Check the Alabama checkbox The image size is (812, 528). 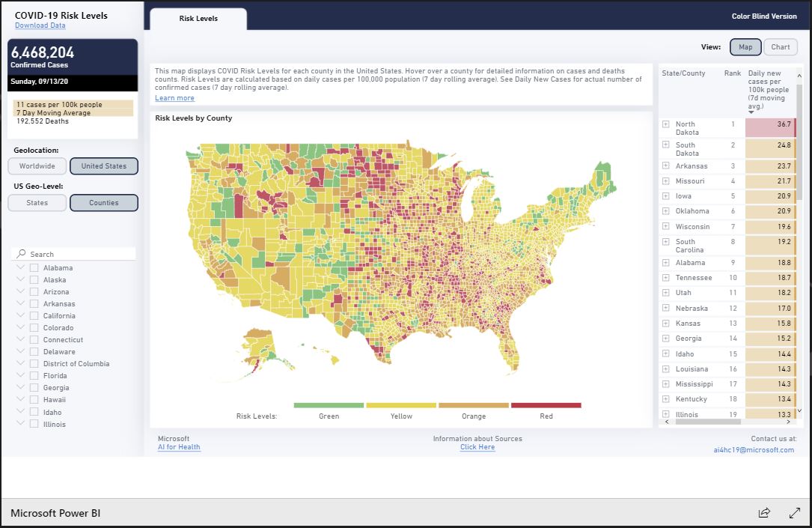(34, 268)
